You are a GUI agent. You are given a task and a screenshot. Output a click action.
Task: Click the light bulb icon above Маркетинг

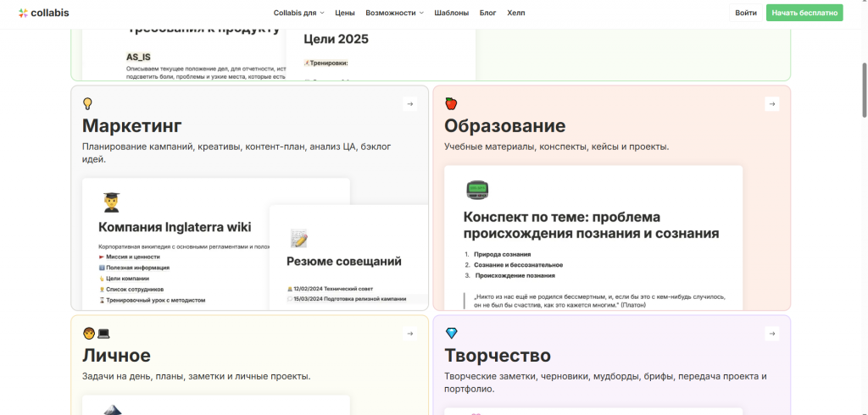point(87,104)
